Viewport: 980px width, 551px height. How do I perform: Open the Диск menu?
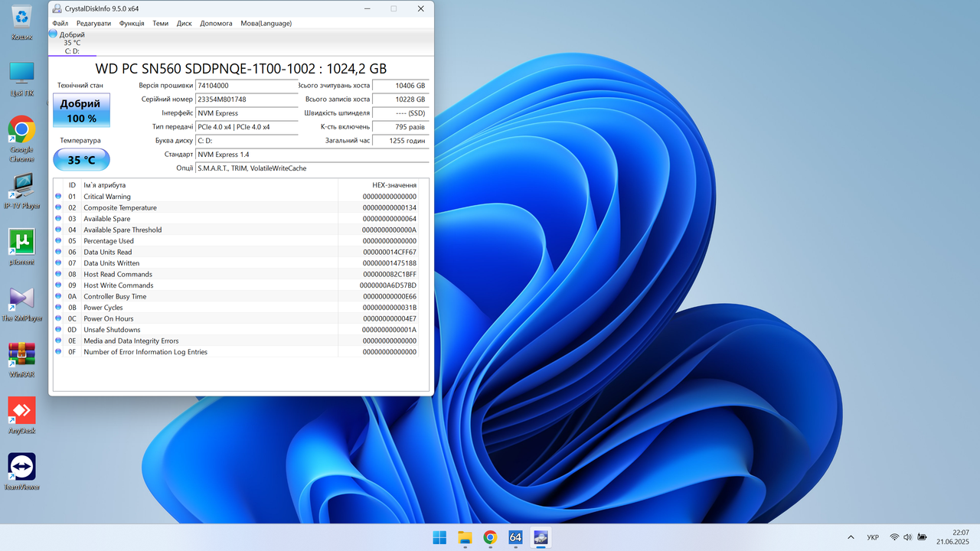click(185, 23)
